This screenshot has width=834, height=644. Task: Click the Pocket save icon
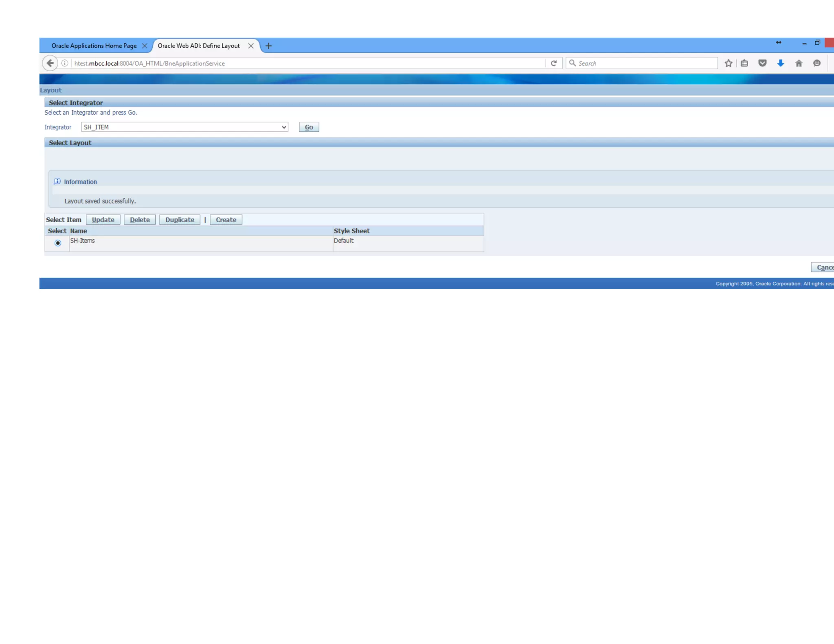(762, 63)
